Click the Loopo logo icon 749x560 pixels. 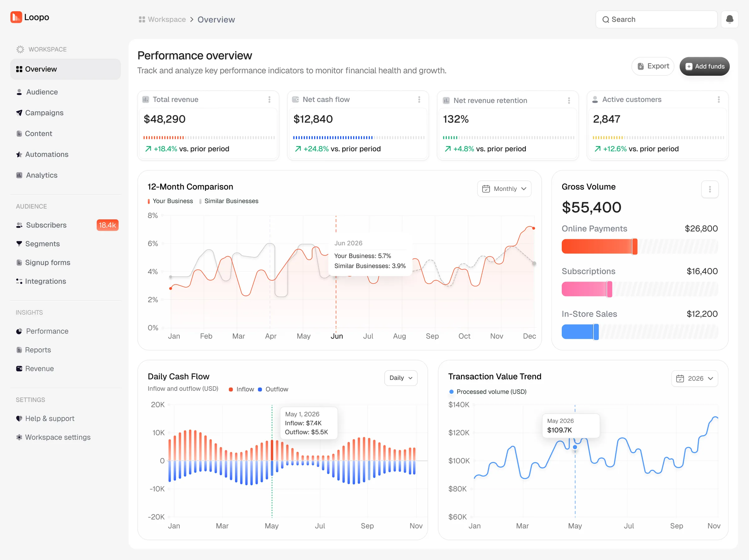[x=16, y=17]
